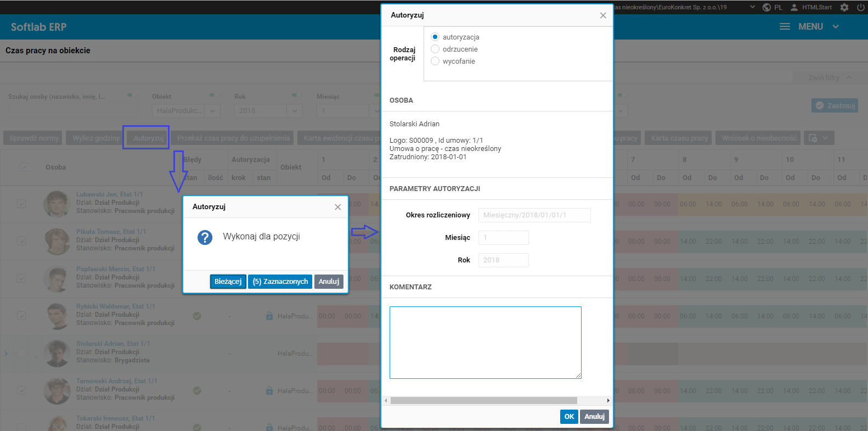Click Przekaż czas pracy do uzupełnienia
This screenshot has height=431, width=868.
(x=233, y=138)
